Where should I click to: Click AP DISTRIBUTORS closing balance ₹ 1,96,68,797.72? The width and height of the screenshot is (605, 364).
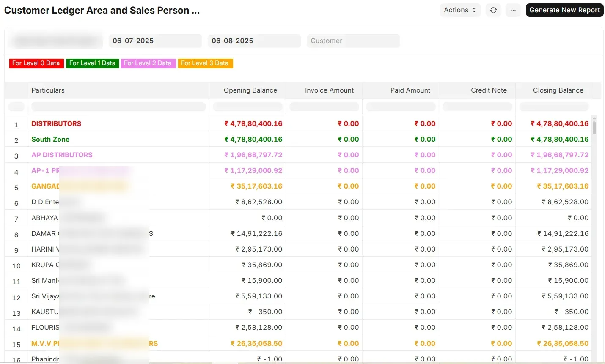coord(560,155)
